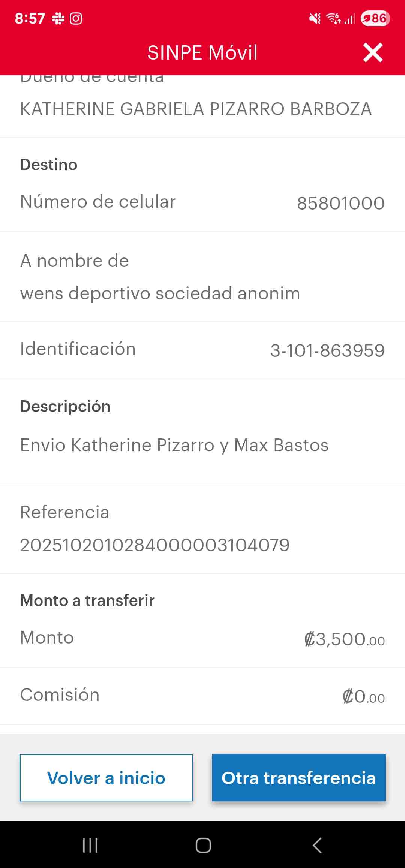405x868 pixels.
Task: Tap the Slack notification icon in status bar
Action: (58, 18)
